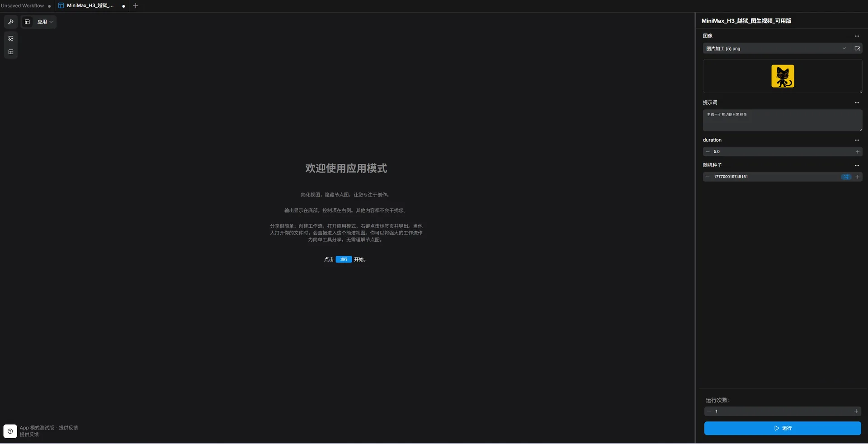Click the 欢迎使用应用模式 heading
The width and height of the screenshot is (868, 444).
pos(346,168)
